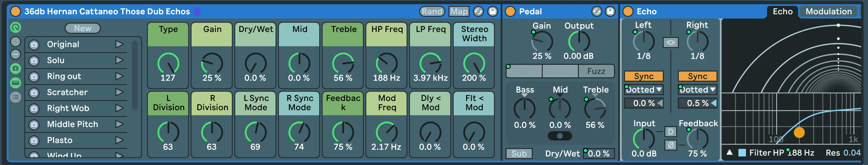This screenshot has height=165, width=868.
Task: Select the OD pedal type
Action: [524, 71]
